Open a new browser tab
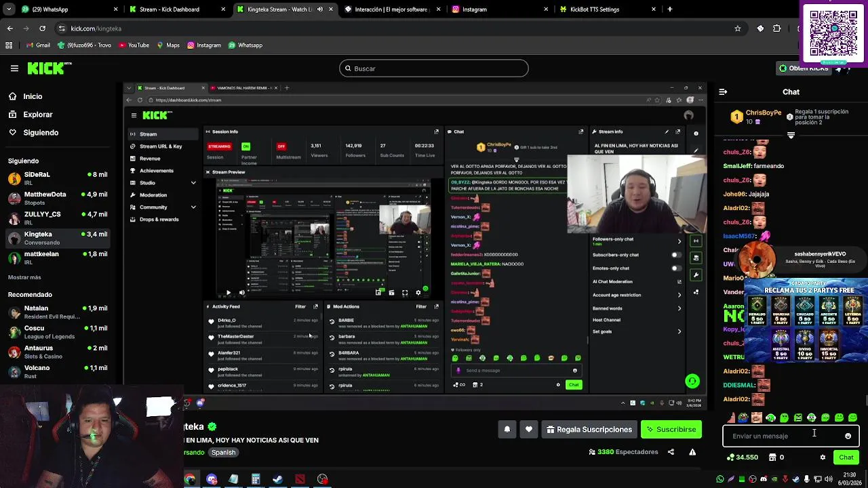This screenshot has height=488, width=868. pyautogui.click(x=670, y=9)
